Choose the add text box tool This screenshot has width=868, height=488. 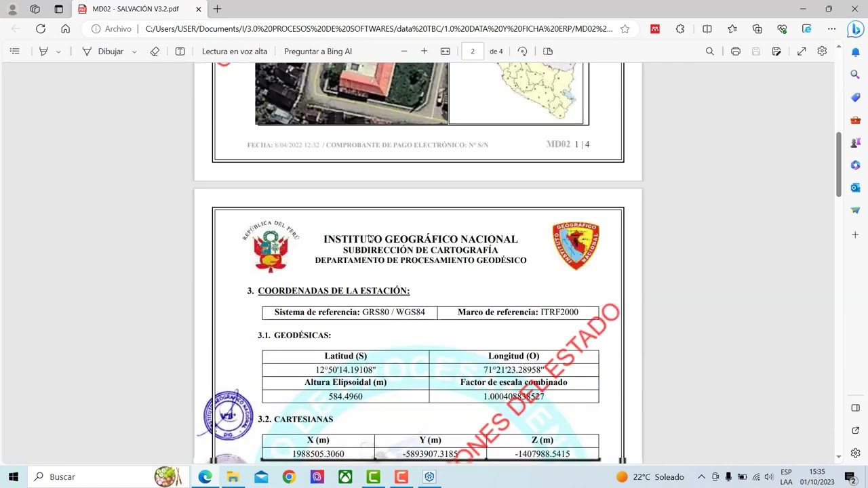coord(180,52)
